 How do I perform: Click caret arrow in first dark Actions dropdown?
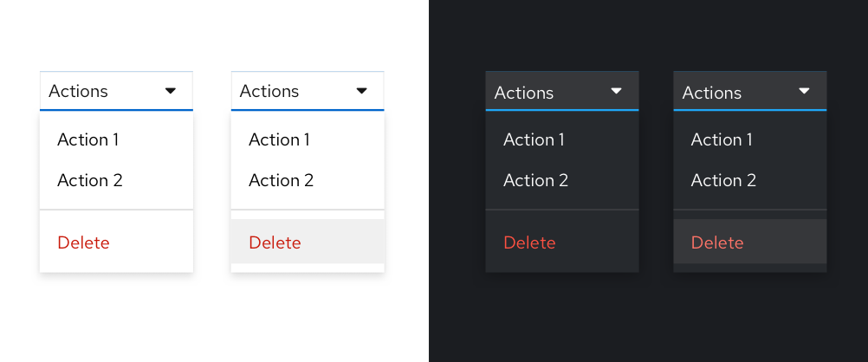[617, 91]
